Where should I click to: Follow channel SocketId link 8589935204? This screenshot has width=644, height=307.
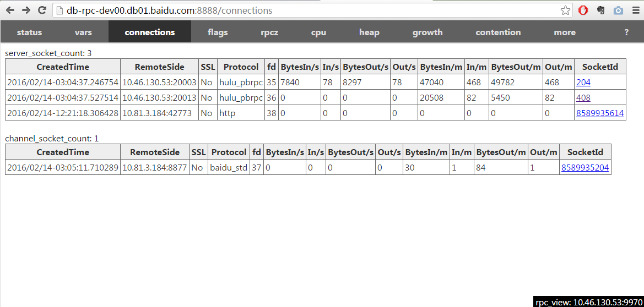point(585,168)
